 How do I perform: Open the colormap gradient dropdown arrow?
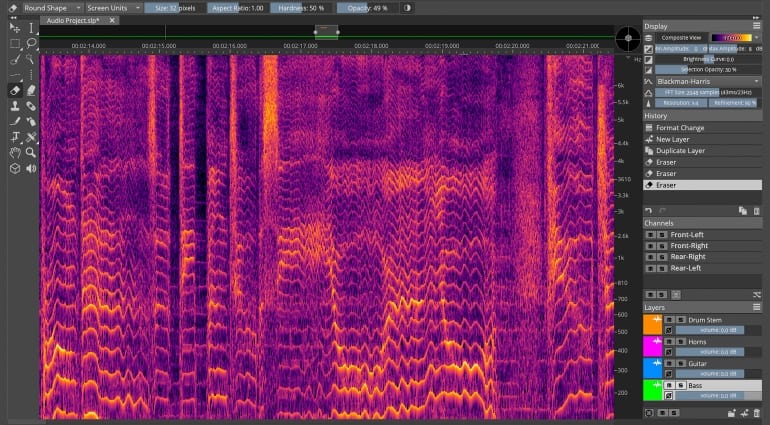click(x=757, y=38)
